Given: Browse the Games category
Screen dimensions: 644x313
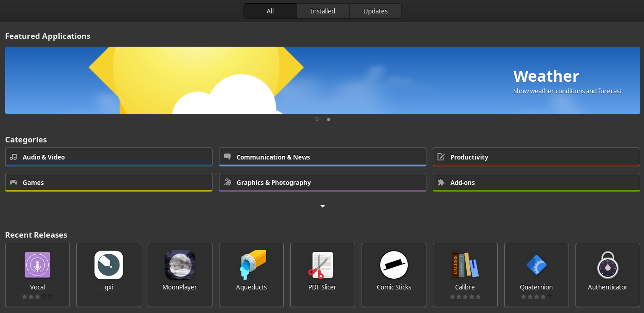Looking at the screenshot, I should (x=108, y=182).
